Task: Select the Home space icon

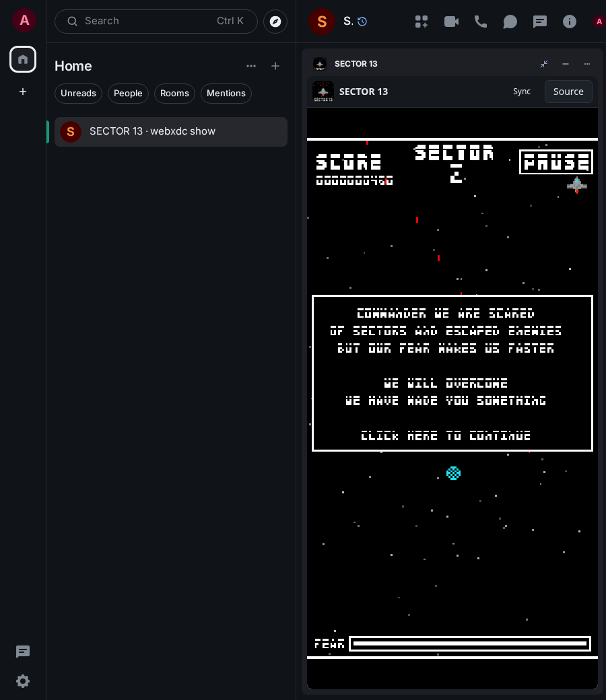Action: click(23, 59)
